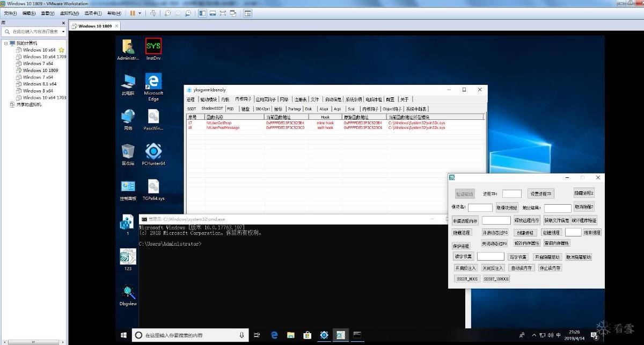Select the PCHunter64 desktop icon
Viewport: 644px width, 345px height.
[153, 155]
